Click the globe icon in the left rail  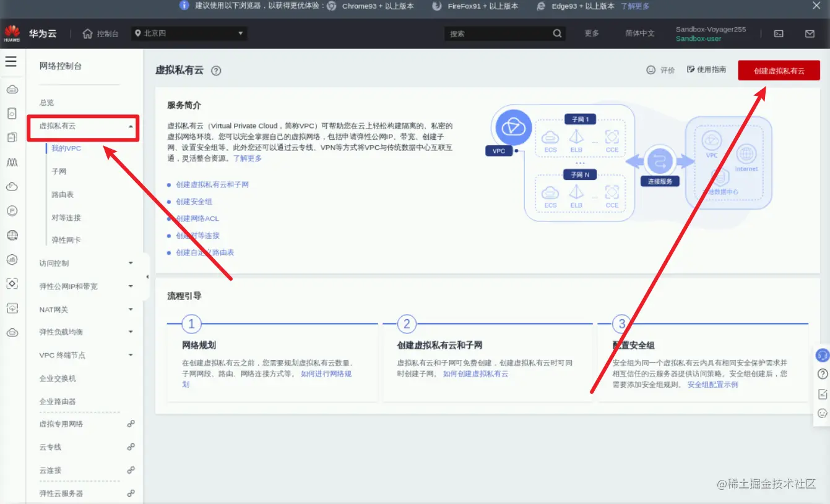(x=12, y=236)
